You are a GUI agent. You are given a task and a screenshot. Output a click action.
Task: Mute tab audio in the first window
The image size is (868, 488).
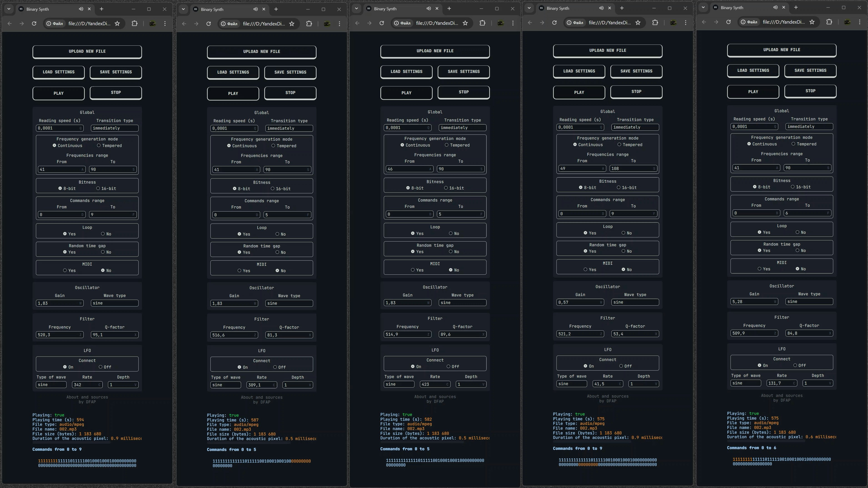coord(81,9)
